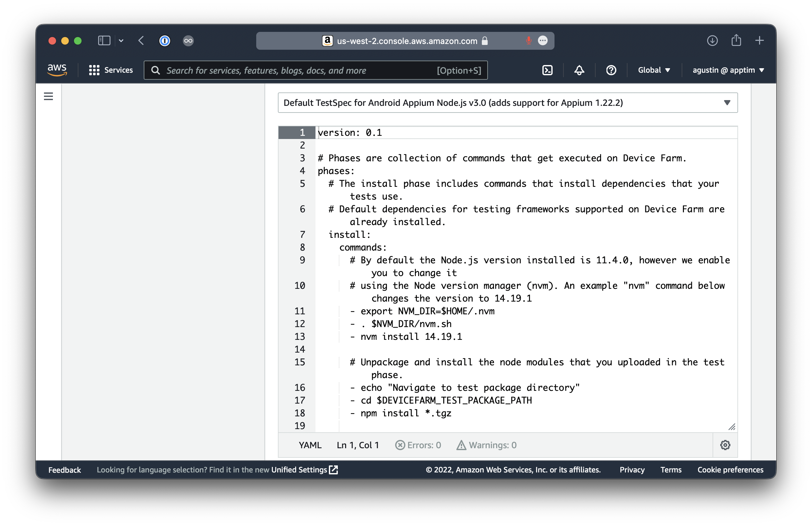Click the Errors count status indicator

418,445
